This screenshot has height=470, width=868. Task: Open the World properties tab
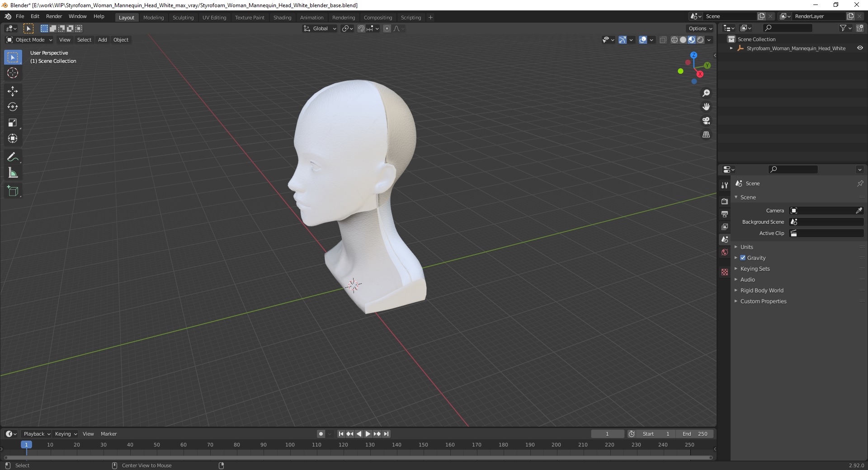(725, 252)
